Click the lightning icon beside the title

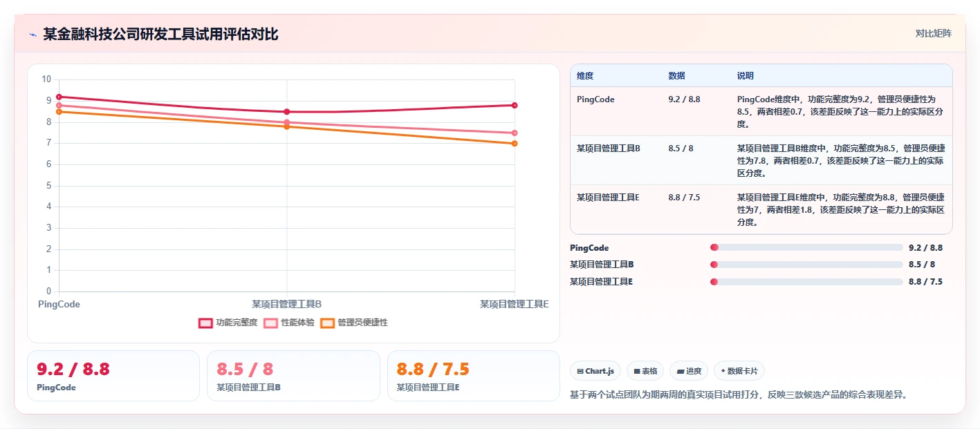[33, 35]
